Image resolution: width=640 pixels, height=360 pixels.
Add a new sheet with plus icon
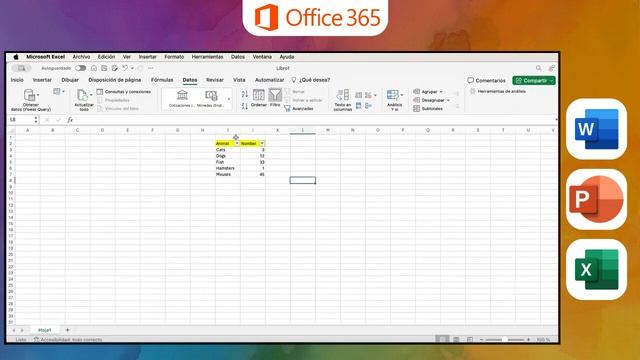click(x=68, y=330)
